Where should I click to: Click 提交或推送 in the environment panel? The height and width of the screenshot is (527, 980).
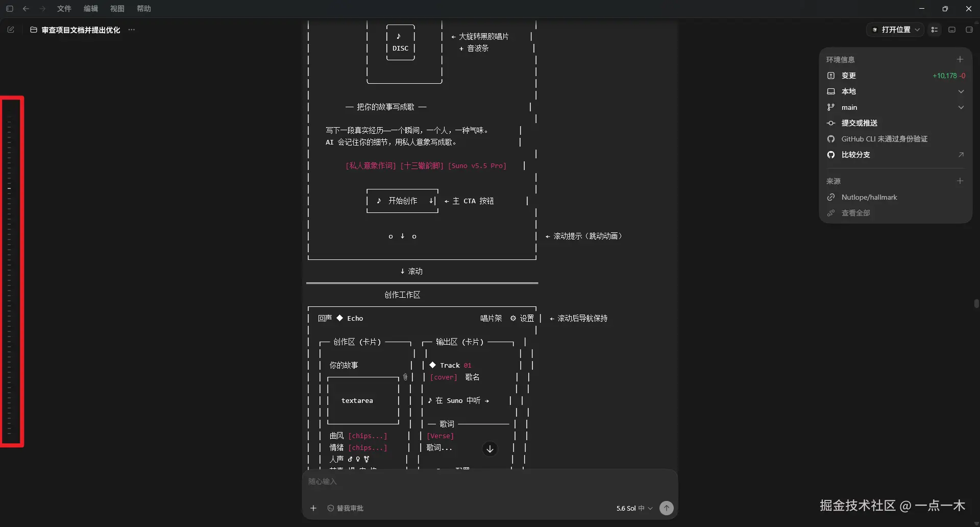pos(860,123)
